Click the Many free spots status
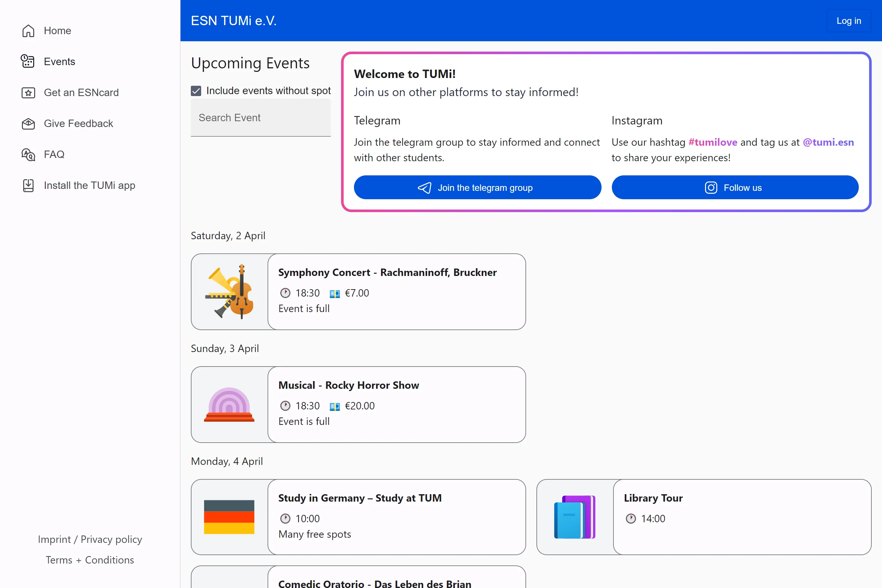This screenshot has width=882, height=588. [315, 534]
